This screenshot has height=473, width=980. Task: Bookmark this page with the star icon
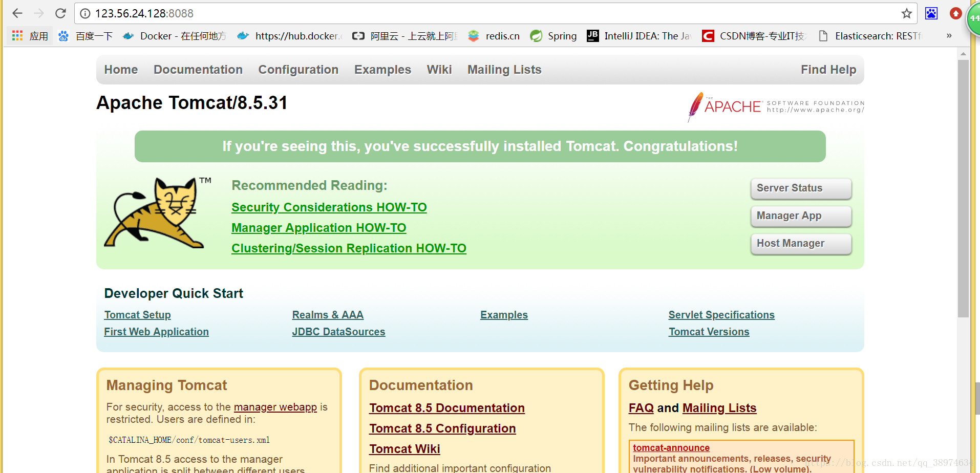907,13
